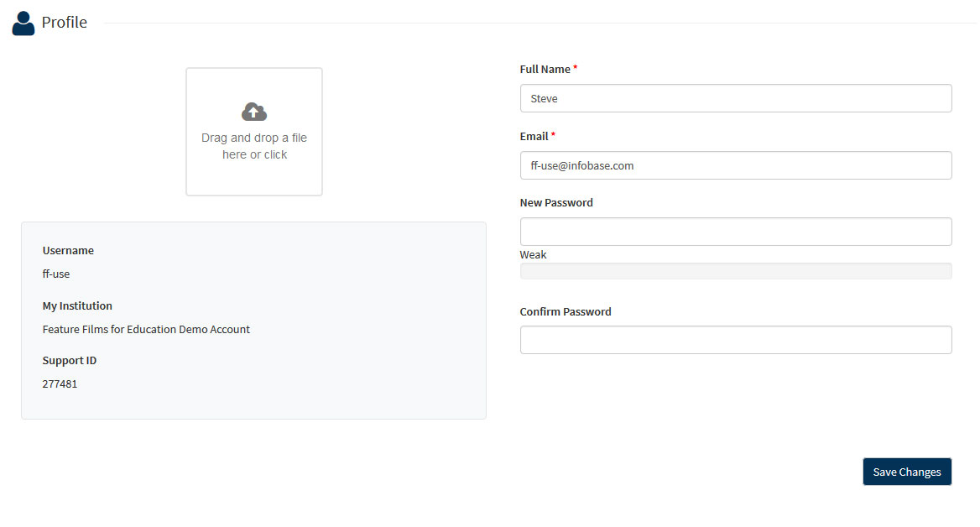Select Feature Films for Education Demo Account text
This screenshot has width=980, height=527.
(146, 329)
